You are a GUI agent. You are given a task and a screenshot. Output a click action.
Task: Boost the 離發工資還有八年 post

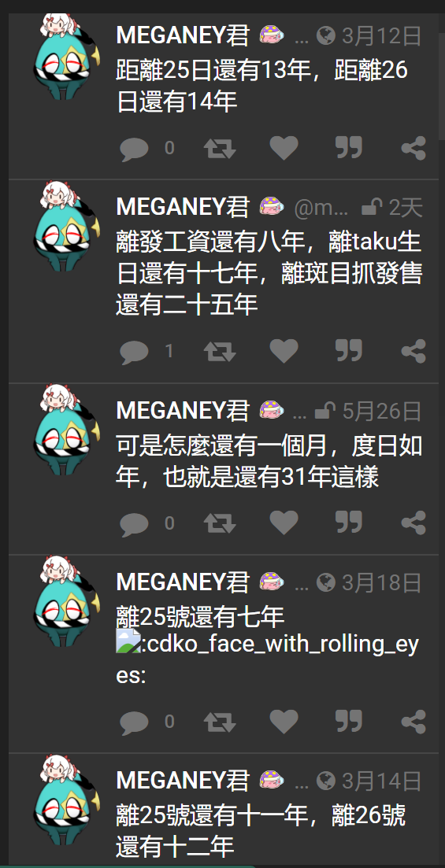[220, 352]
